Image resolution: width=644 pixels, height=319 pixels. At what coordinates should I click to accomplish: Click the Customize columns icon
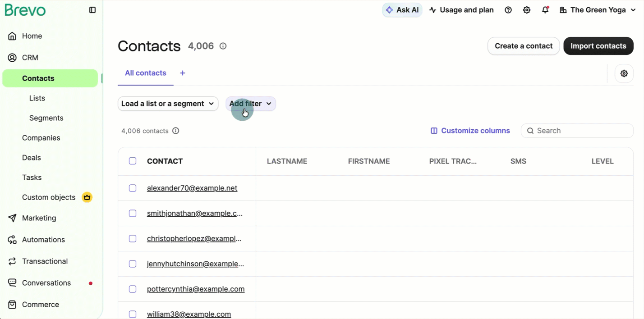pyautogui.click(x=434, y=131)
